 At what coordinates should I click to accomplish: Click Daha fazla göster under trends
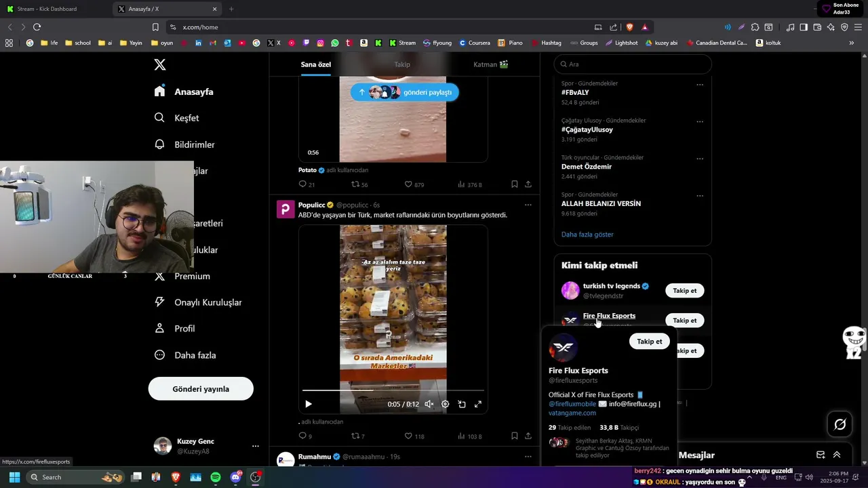tap(587, 235)
